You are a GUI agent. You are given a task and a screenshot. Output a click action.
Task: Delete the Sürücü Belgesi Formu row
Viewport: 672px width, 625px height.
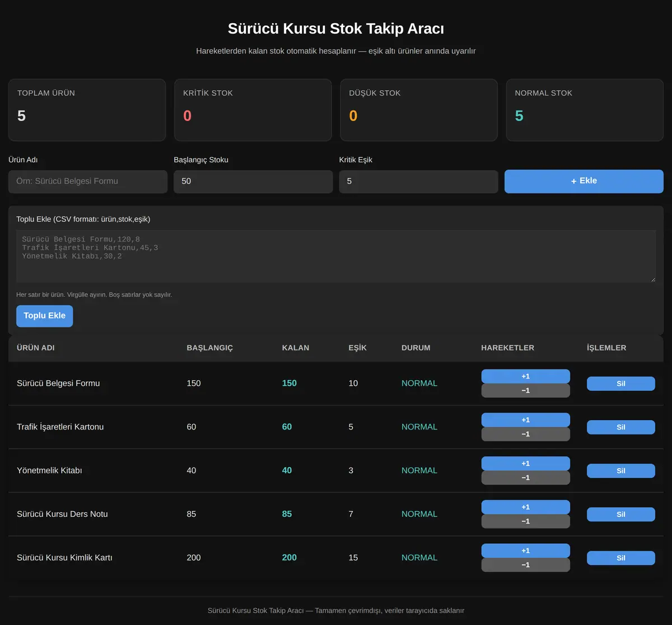click(x=621, y=384)
